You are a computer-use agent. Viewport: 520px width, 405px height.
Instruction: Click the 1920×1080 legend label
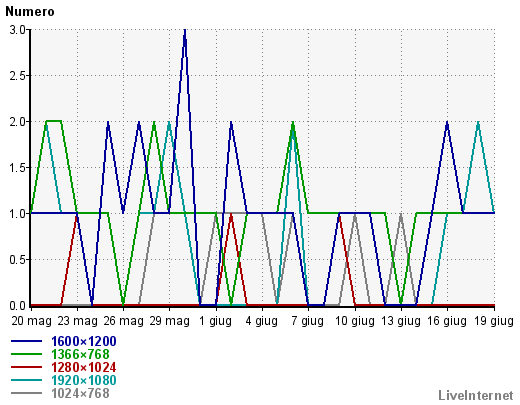84,380
